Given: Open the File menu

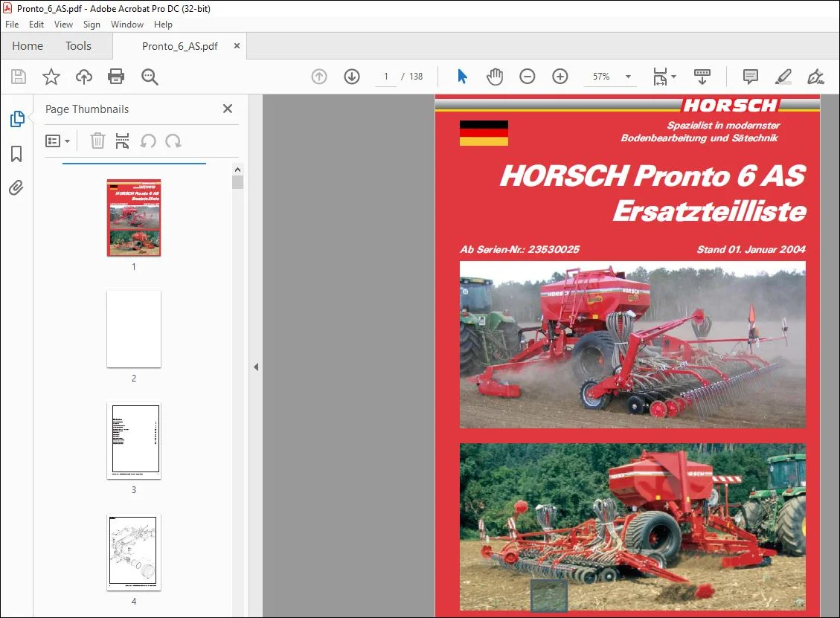Looking at the screenshot, I should pyautogui.click(x=12, y=25).
